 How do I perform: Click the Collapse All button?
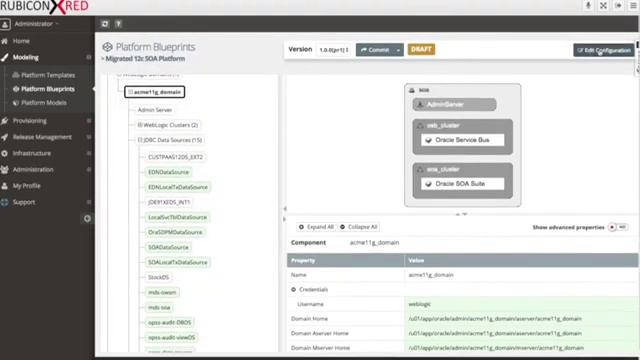click(x=359, y=227)
